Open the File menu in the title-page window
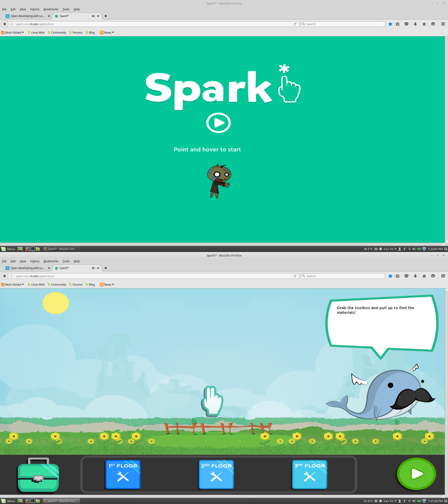This screenshot has height=504, width=448. tap(4, 9)
